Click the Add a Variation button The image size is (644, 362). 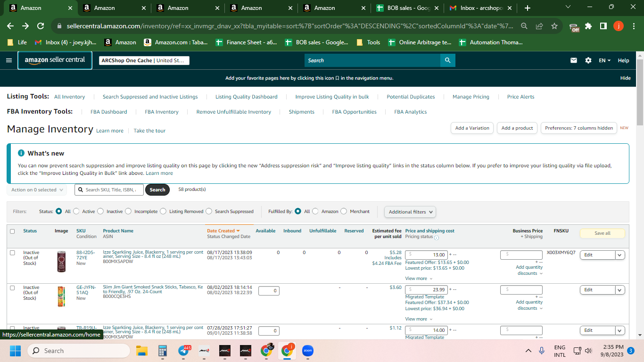[472, 128]
